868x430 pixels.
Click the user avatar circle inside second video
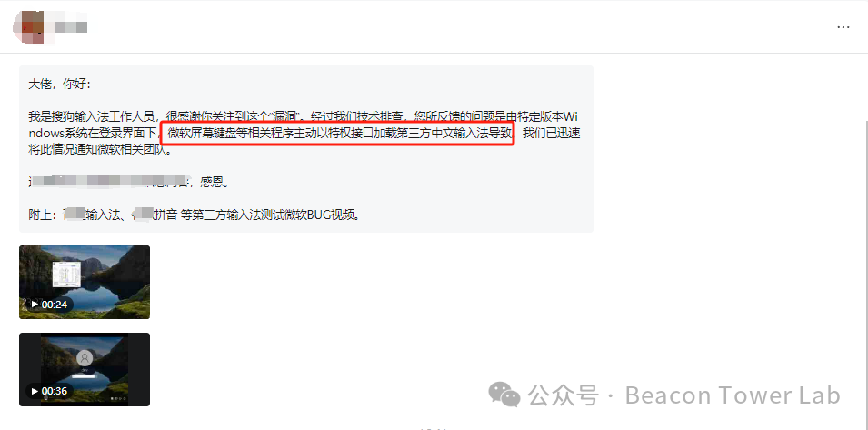pyautogui.click(x=85, y=357)
